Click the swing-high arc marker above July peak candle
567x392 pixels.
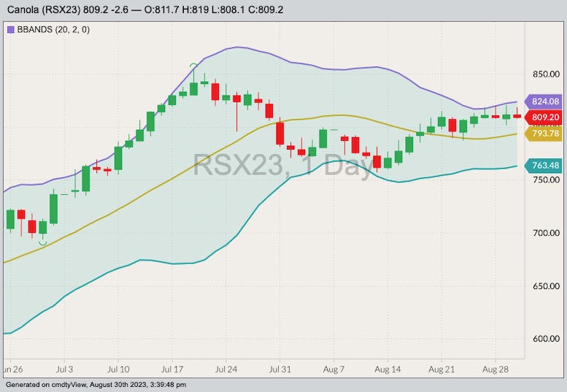(x=194, y=66)
